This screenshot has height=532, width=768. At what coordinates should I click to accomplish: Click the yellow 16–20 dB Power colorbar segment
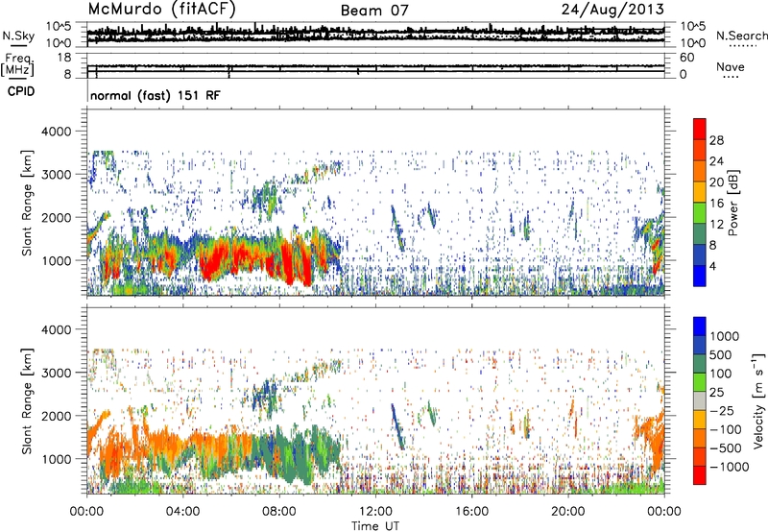click(x=700, y=191)
